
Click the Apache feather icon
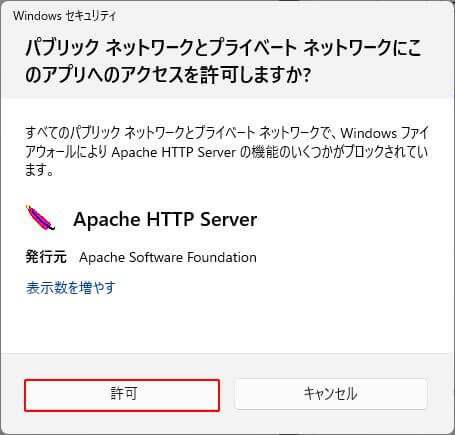pyautogui.click(x=40, y=218)
